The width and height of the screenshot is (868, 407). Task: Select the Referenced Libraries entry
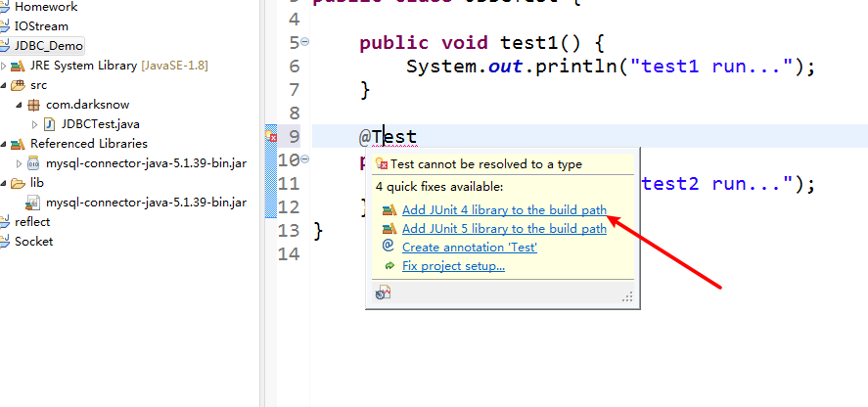[89, 144]
